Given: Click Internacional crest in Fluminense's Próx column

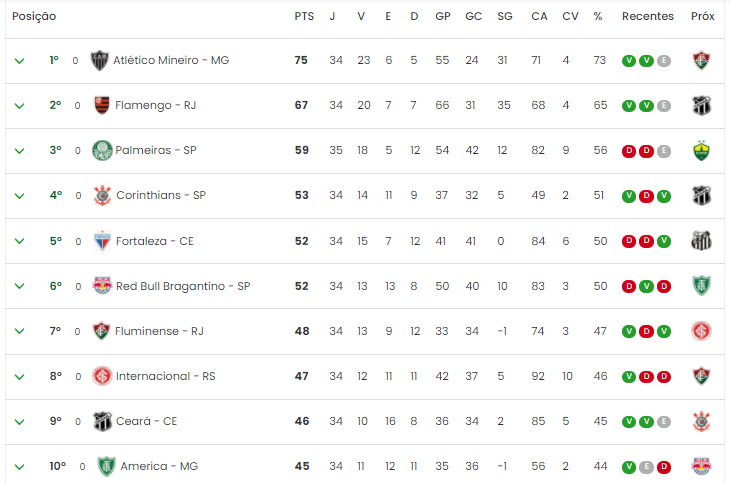Looking at the screenshot, I should coord(701,331).
